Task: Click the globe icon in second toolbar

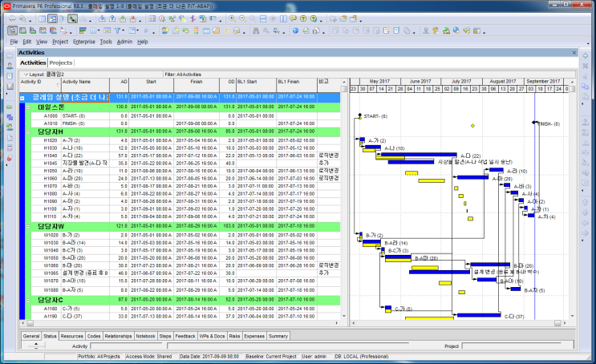Action: tap(295, 30)
